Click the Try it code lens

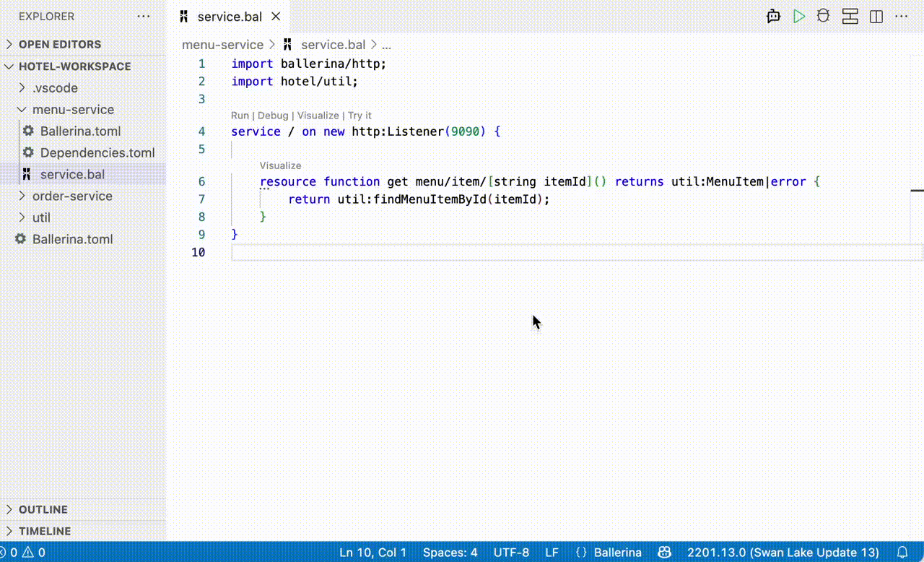(359, 116)
